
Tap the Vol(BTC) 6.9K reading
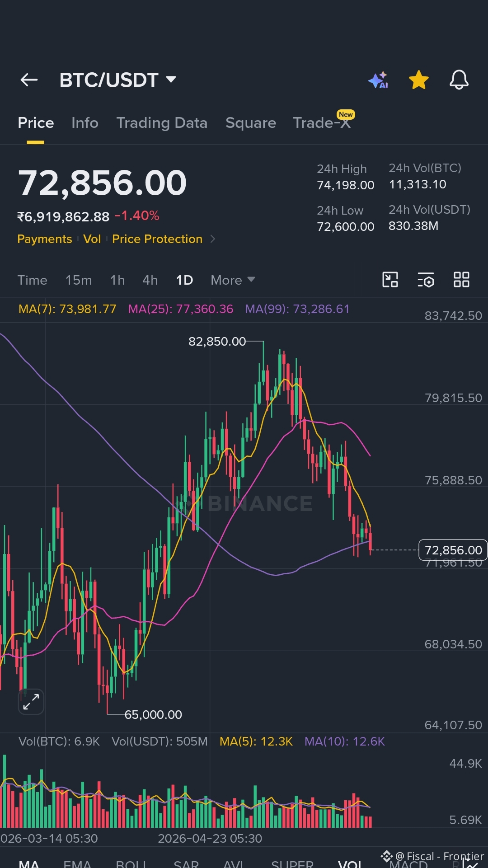[59, 741]
